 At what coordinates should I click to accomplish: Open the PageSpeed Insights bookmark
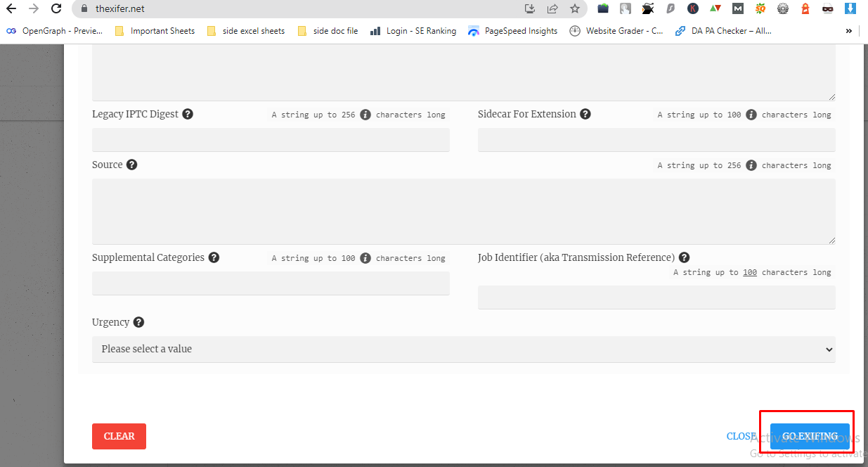(513, 31)
